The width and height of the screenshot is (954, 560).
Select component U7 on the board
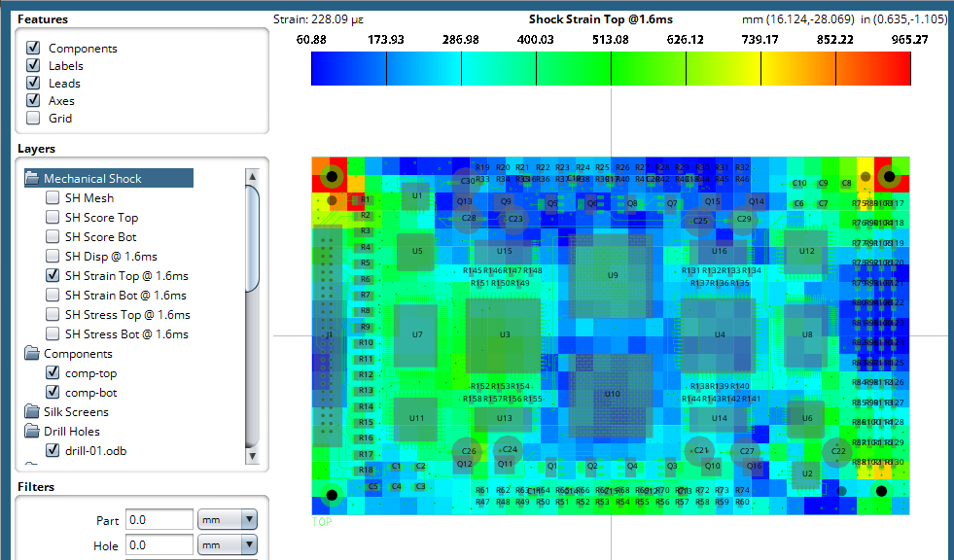(x=417, y=334)
